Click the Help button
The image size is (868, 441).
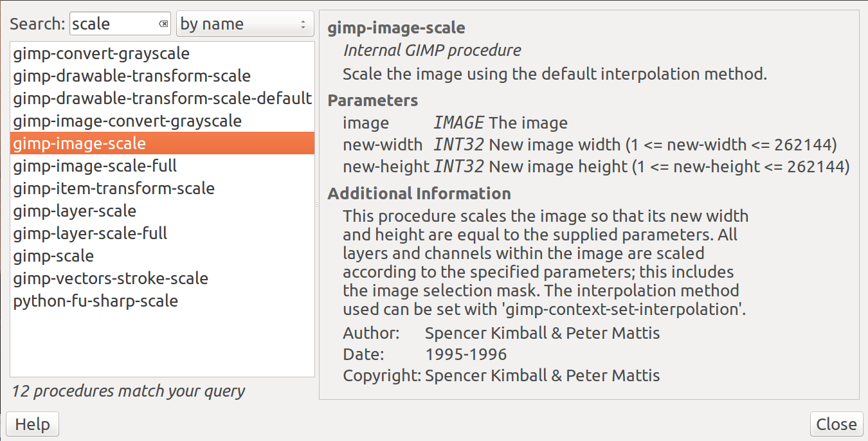click(32, 424)
